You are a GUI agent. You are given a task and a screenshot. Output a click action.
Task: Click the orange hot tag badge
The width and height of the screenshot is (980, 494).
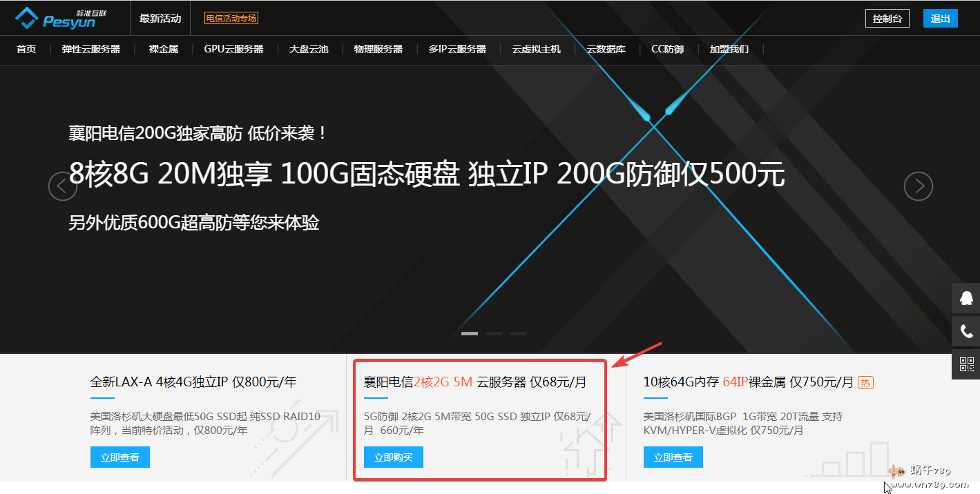pyautogui.click(x=865, y=382)
